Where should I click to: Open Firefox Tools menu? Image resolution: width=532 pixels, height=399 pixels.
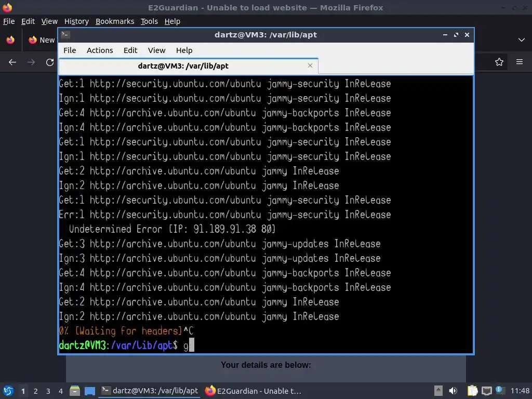[x=149, y=21]
